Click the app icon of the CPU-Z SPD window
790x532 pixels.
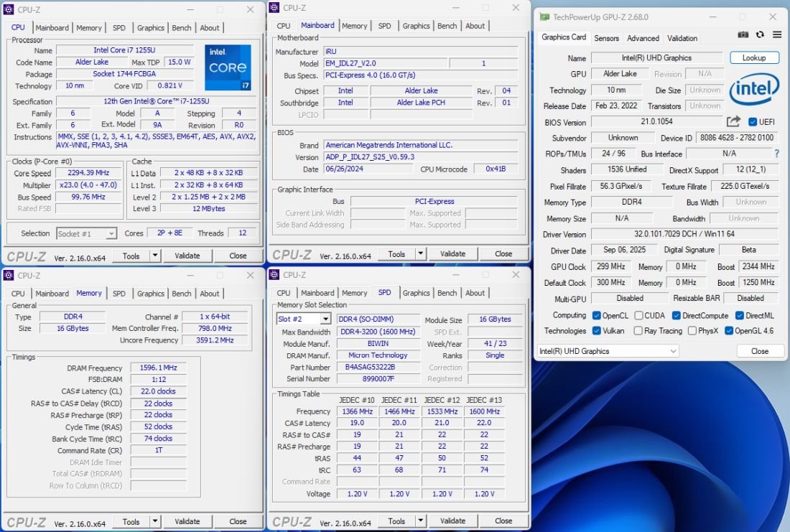click(x=274, y=274)
